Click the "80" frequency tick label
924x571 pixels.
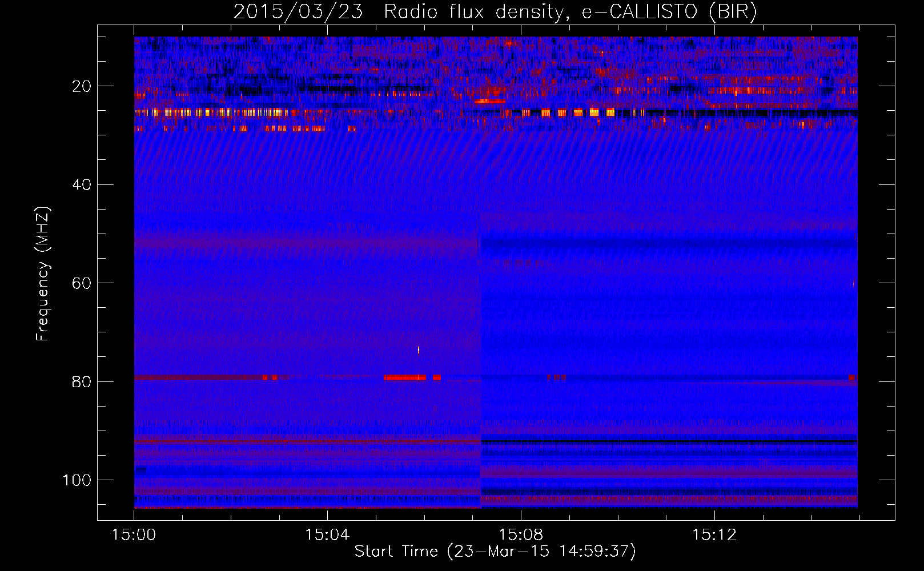[82, 382]
